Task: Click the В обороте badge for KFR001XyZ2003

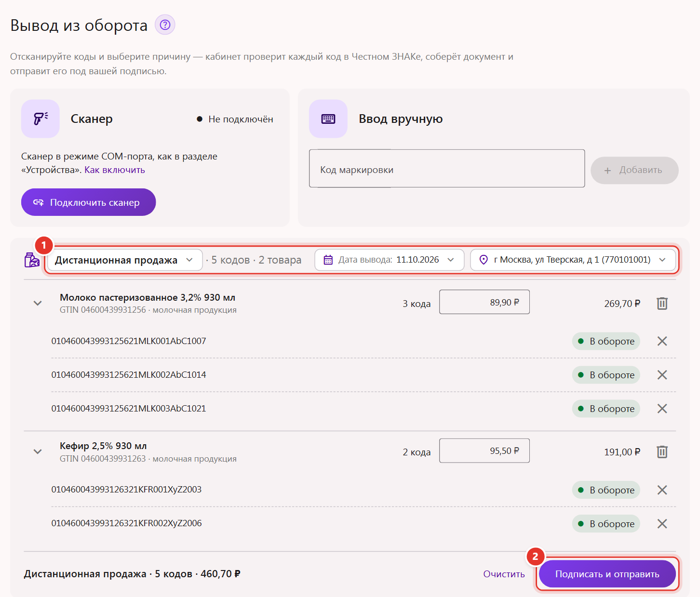Action: pyautogui.click(x=606, y=490)
